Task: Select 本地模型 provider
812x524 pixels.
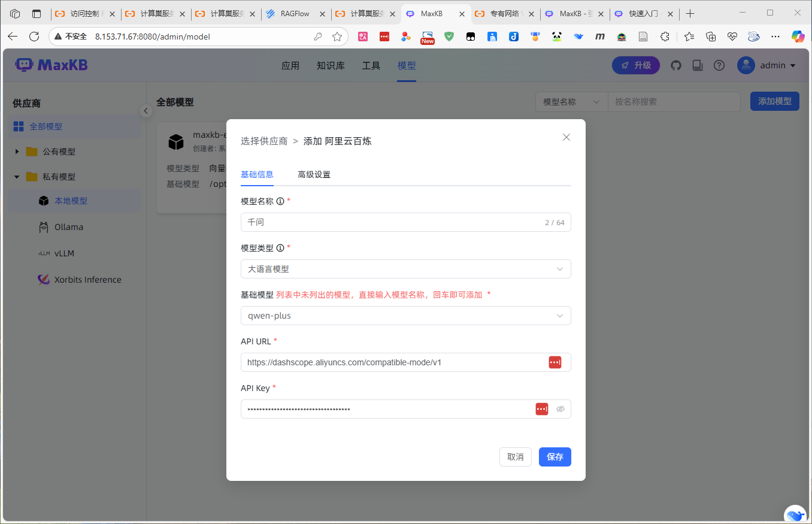Action: click(74, 201)
